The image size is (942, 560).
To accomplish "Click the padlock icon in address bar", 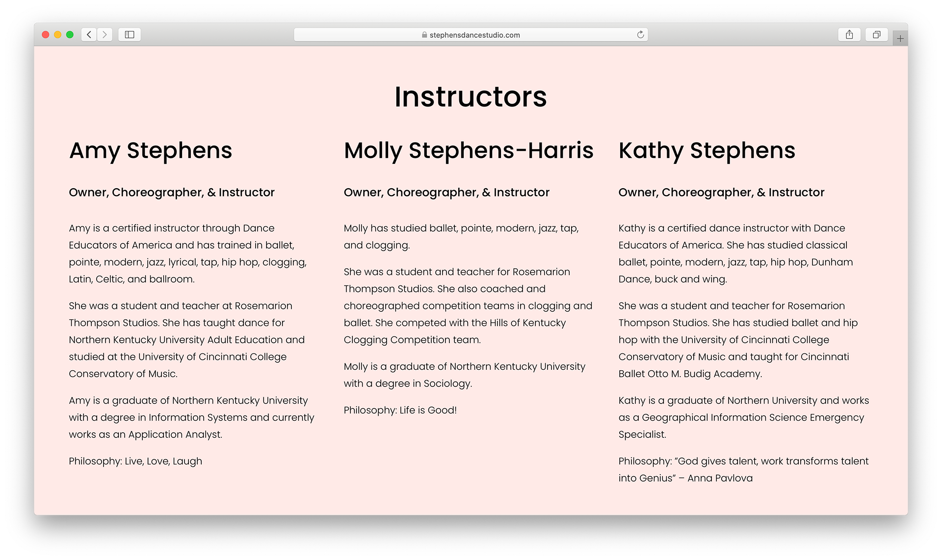I will coord(424,35).
